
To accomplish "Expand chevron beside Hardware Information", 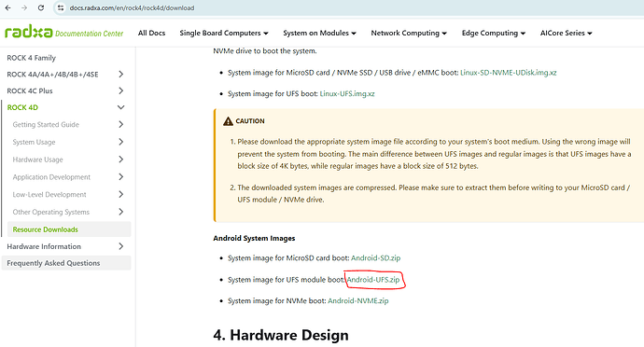I will (x=120, y=246).
